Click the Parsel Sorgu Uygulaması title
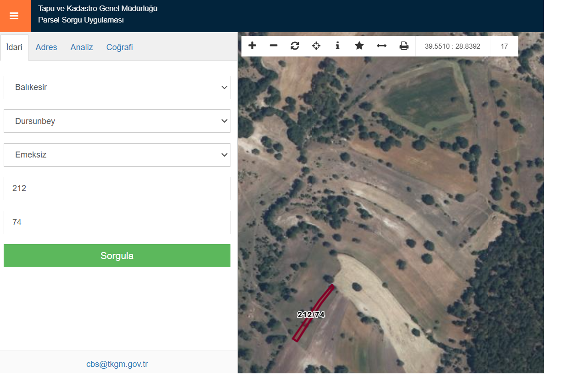 (81, 20)
